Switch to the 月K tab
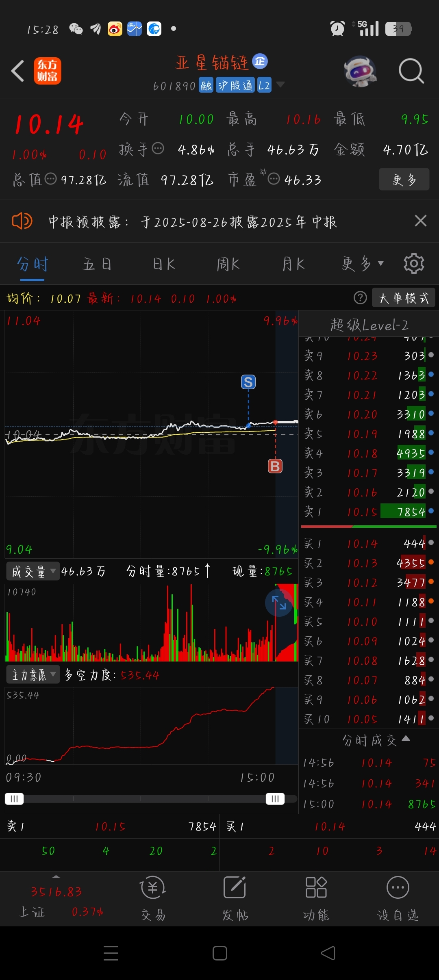The height and width of the screenshot is (980, 439). (293, 265)
